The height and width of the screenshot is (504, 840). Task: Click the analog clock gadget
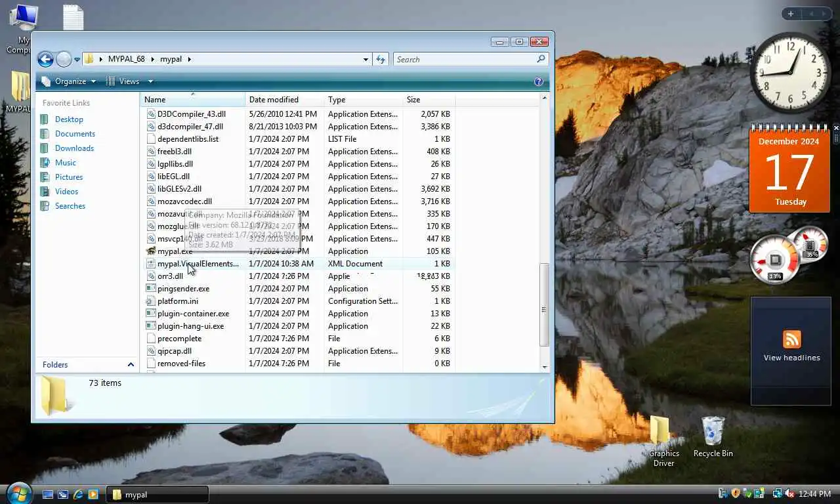pos(790,73)
